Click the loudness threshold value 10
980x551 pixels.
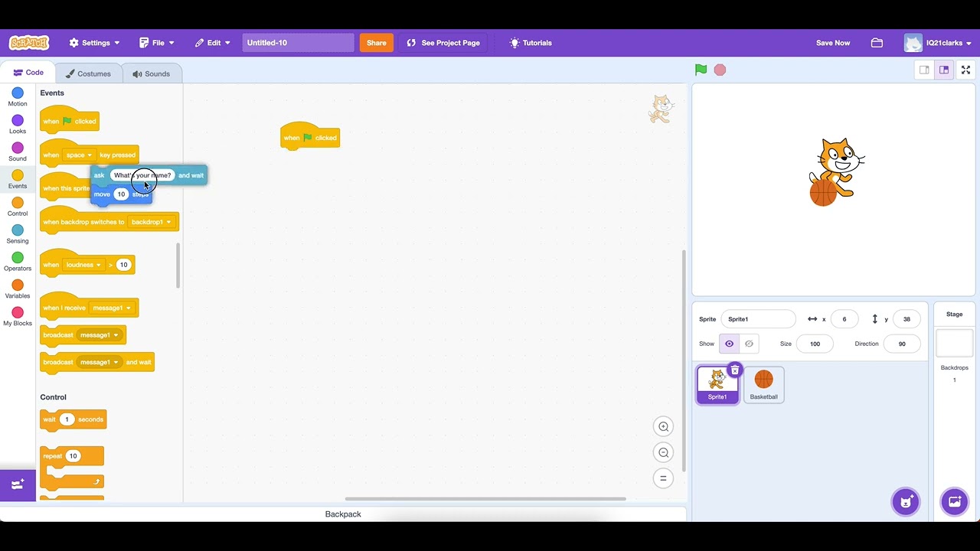click(x=123, y=265)
